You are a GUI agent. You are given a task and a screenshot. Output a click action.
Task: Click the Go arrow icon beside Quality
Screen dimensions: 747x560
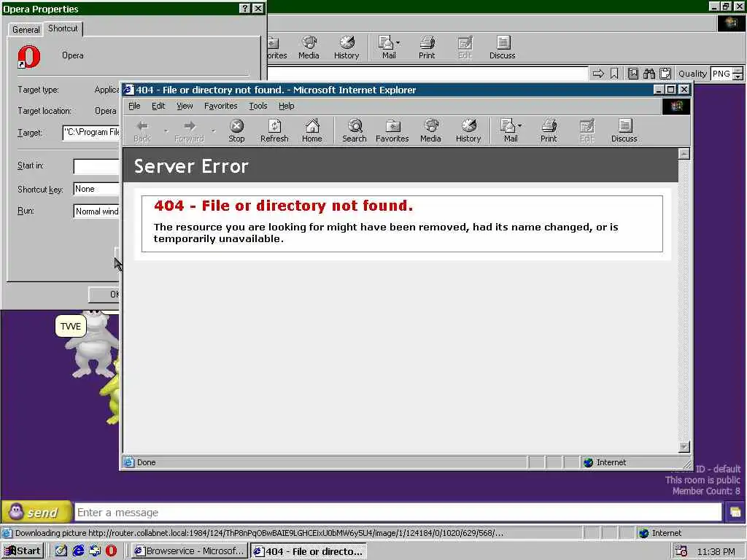tap(598, 74)
